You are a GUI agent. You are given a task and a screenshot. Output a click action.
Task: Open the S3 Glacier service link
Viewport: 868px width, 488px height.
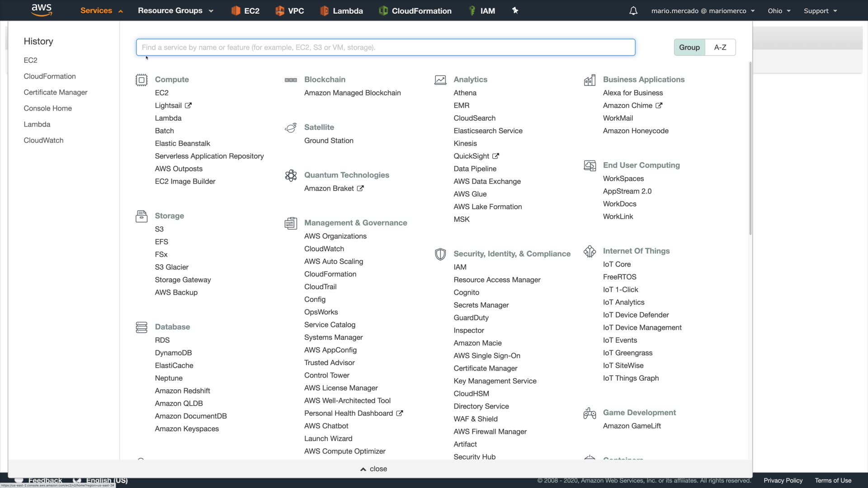point(171,267)
